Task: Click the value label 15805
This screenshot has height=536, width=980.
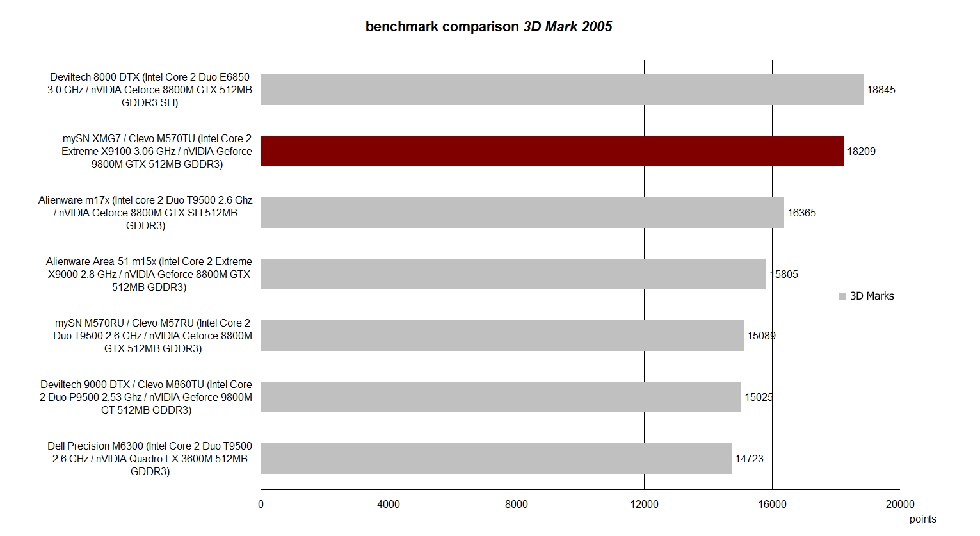Action: pyautogui.click(x=783, y=274)
